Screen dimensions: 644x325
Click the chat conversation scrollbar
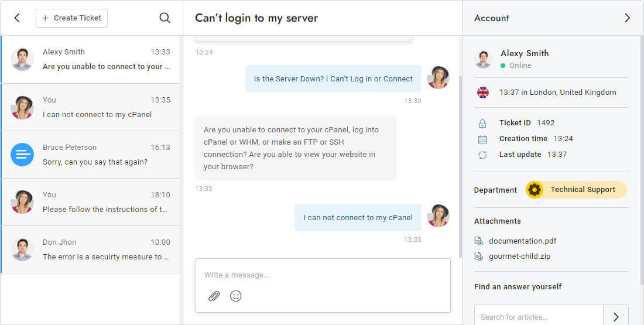tap(460, 164)
